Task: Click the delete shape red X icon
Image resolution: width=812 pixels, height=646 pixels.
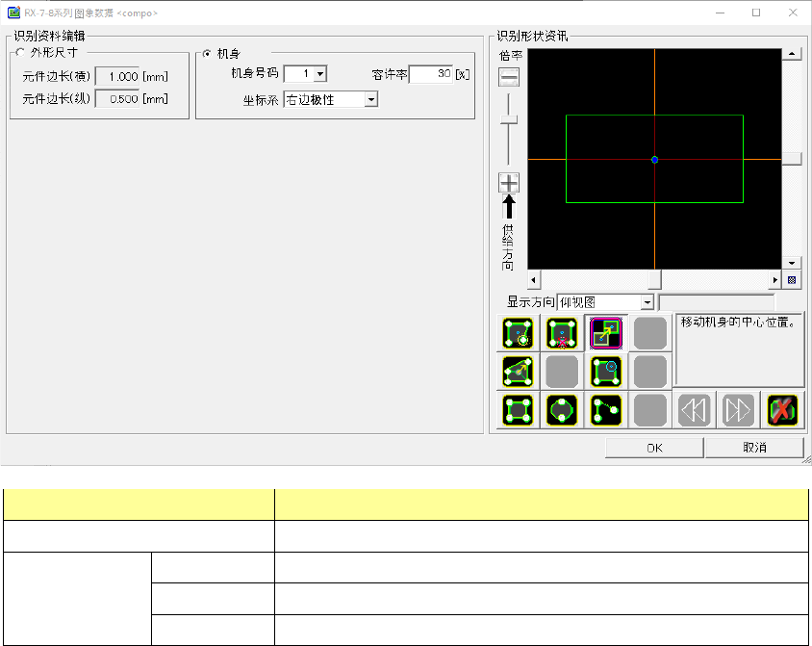Action: coord(782,410)
